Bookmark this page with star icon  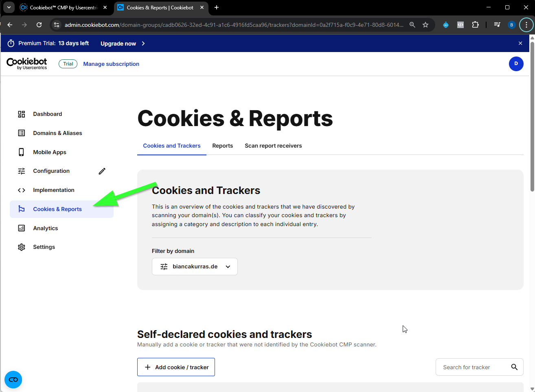coord(425,25)
